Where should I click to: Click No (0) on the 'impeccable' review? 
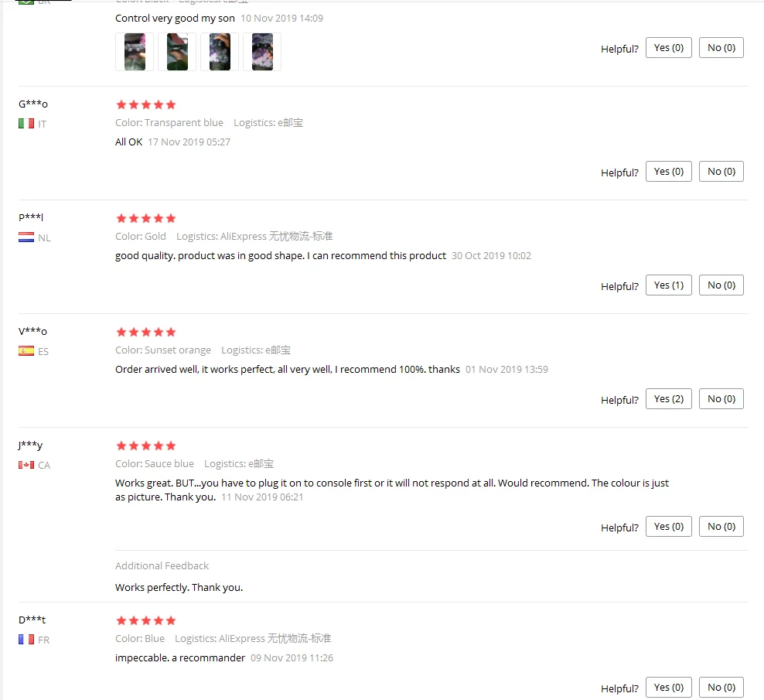click(x=721, y=688)
